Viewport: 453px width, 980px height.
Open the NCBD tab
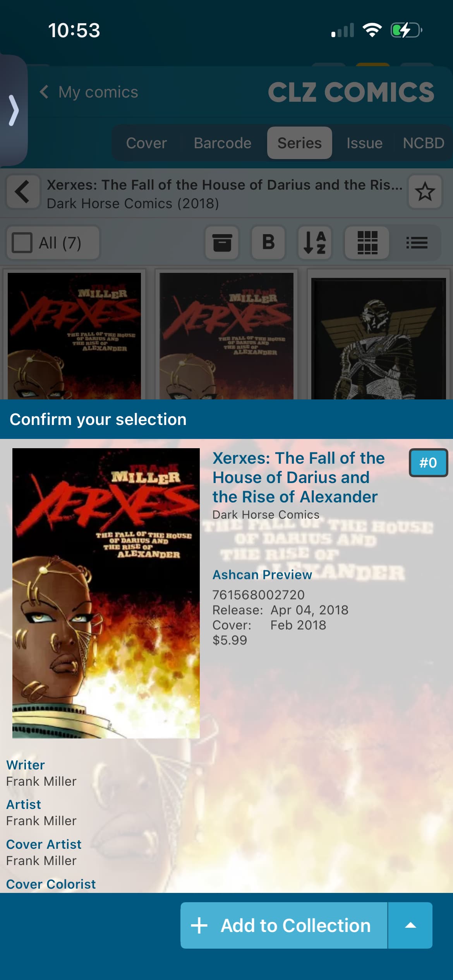coord(424,143)
